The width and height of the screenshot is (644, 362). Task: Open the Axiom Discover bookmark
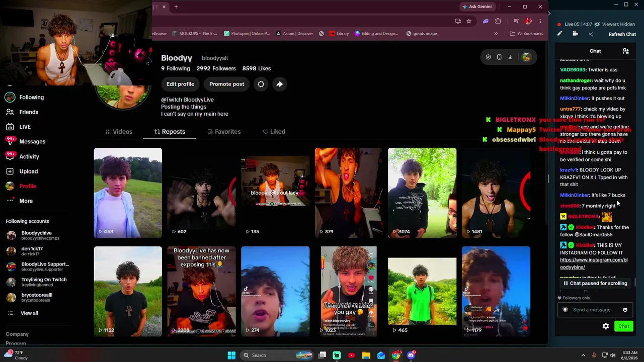(x=294, y=34)
